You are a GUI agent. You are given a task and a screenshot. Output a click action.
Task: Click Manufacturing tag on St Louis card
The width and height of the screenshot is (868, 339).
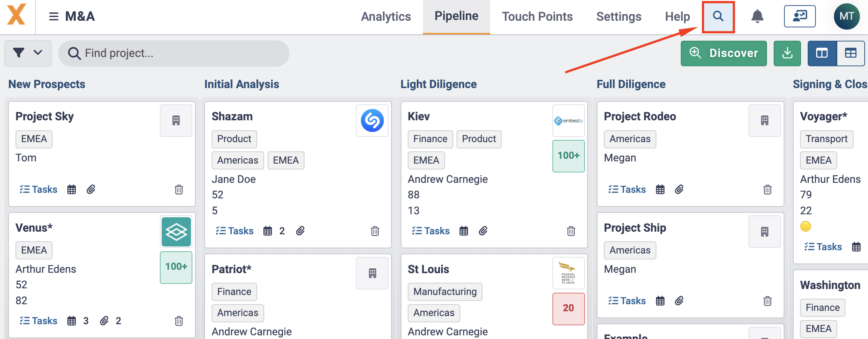pyautogui.click(x=445, y=292)
